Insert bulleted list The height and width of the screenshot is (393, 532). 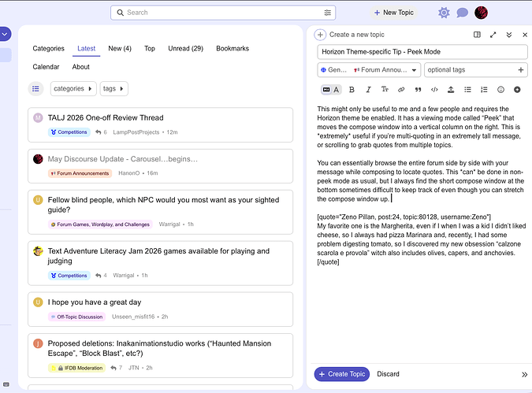(x=467, y=90)
